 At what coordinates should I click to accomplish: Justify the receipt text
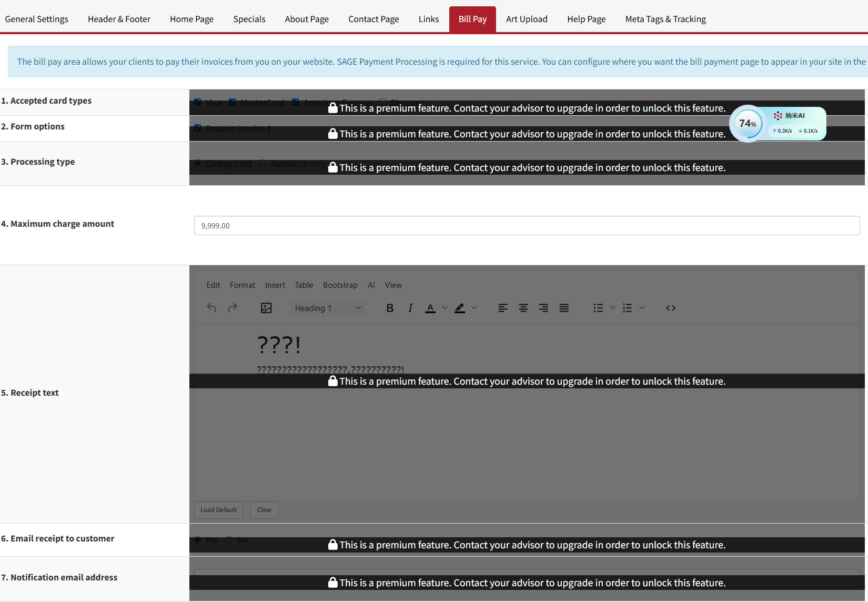click(x=564, y=308)
